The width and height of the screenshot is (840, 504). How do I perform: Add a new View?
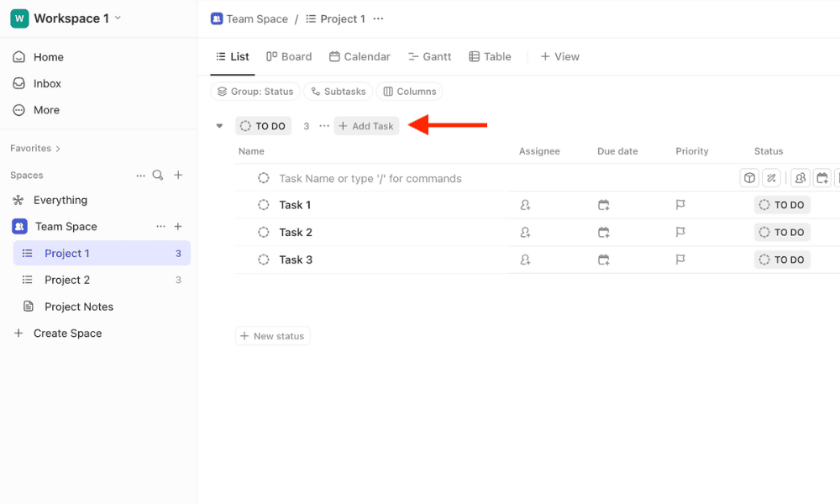pos(559,57)
